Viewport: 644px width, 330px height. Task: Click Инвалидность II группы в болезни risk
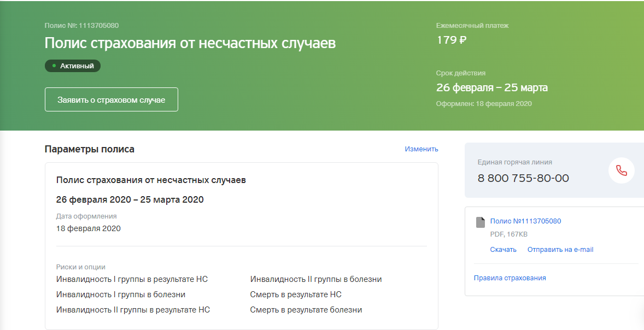click(x=315, y=279)
